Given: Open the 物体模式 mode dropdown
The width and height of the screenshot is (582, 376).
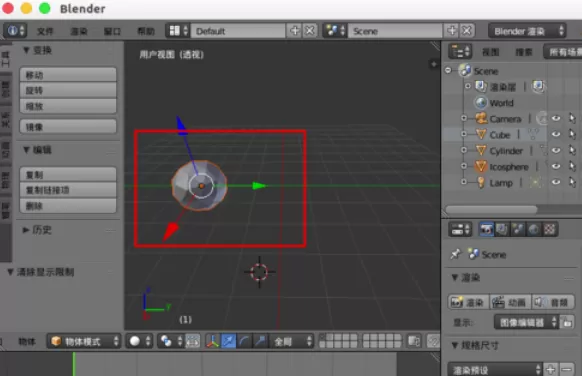Looking at the screenshot, I should tap(84, 341).
